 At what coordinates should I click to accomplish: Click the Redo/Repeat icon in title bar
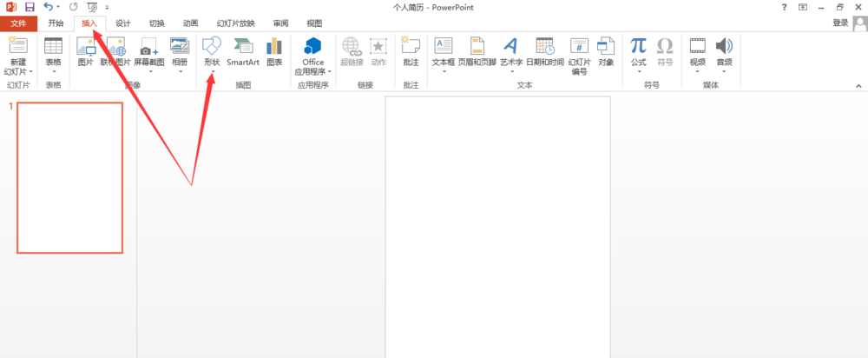click(x=74, y=7)
